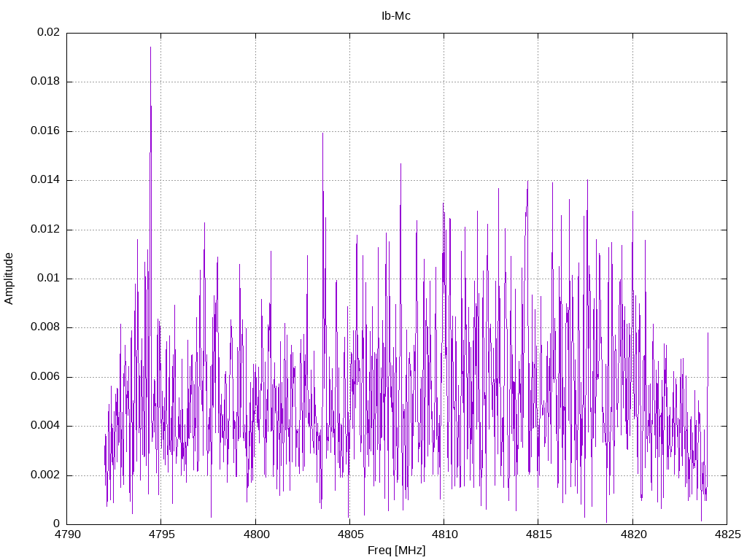Click x-axis tick label 4820
Screen dimensions: 747x560
click(633, 534)
